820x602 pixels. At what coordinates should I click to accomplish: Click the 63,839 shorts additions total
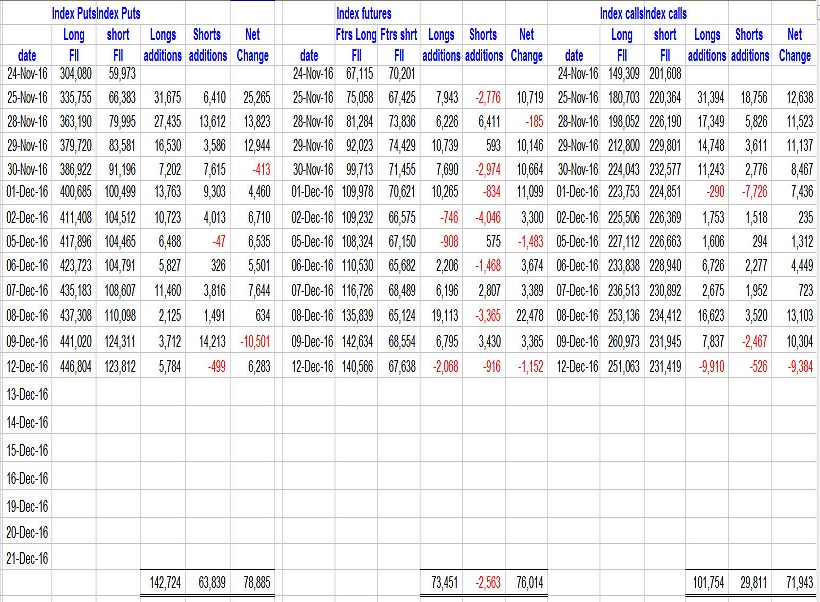pos(207,581)
